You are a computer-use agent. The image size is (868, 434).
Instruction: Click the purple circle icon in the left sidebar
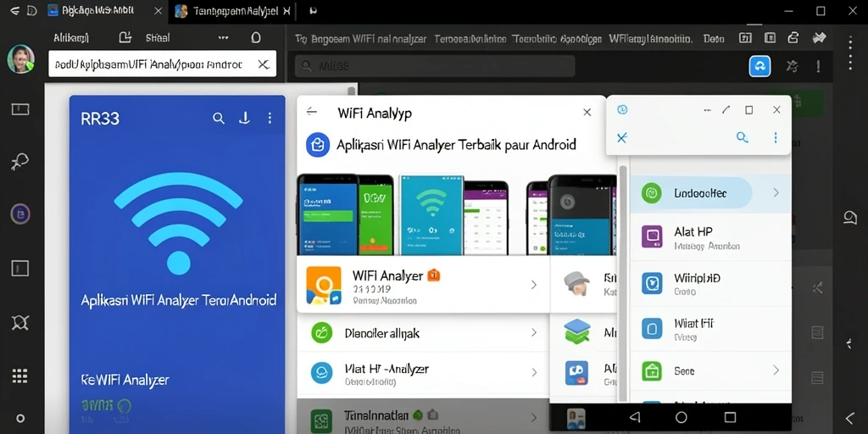click(x=20, y=213)
